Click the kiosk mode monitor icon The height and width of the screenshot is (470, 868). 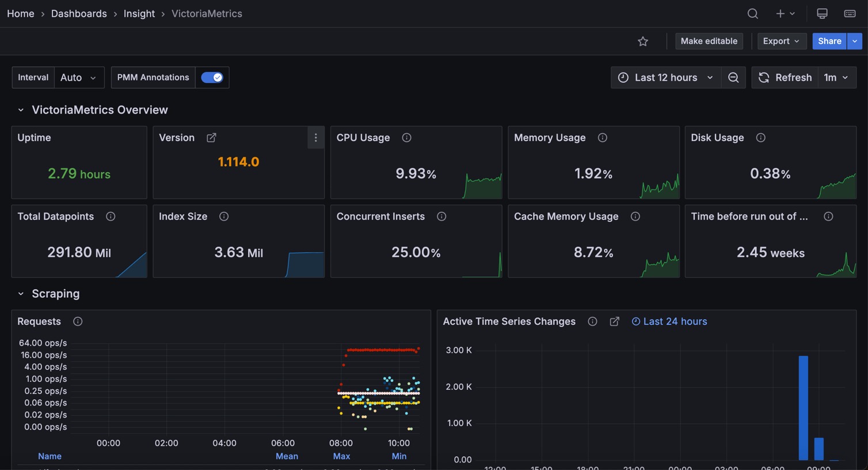(x=822, y=13)
